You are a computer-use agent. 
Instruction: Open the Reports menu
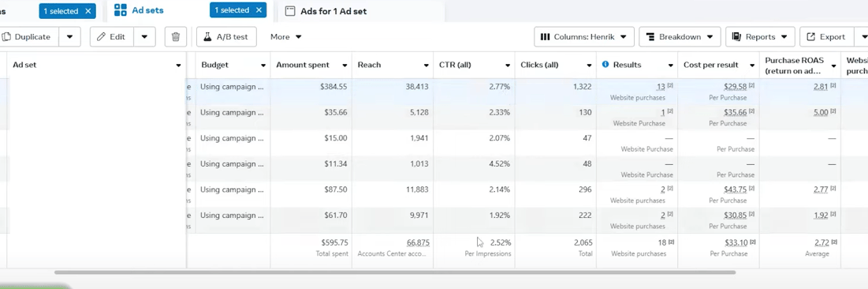pos(760,37)
